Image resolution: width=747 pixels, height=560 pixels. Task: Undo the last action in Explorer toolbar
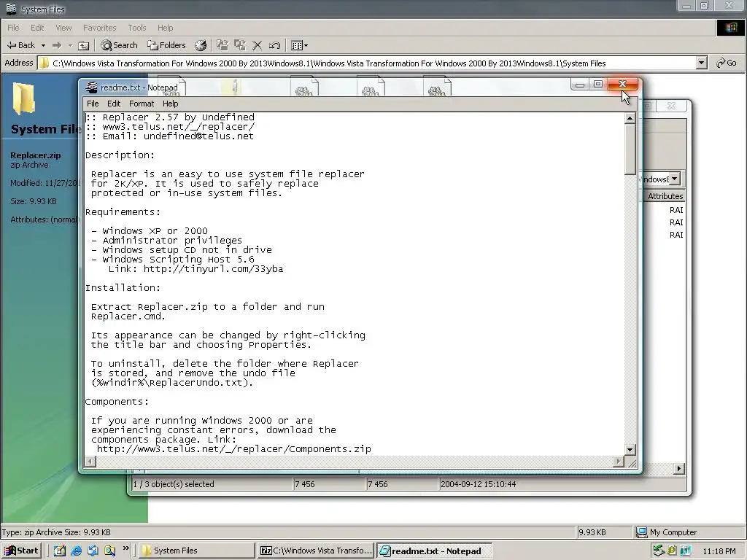274,45
